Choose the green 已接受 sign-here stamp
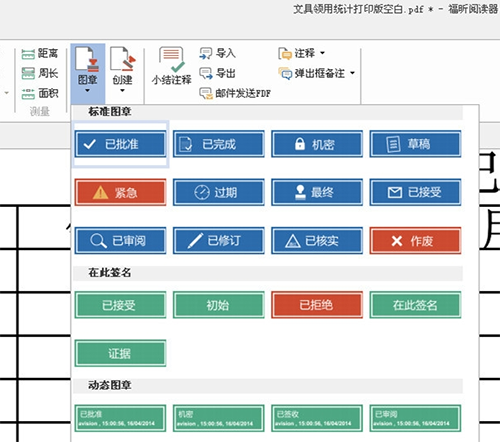 (x=120, y=305)
